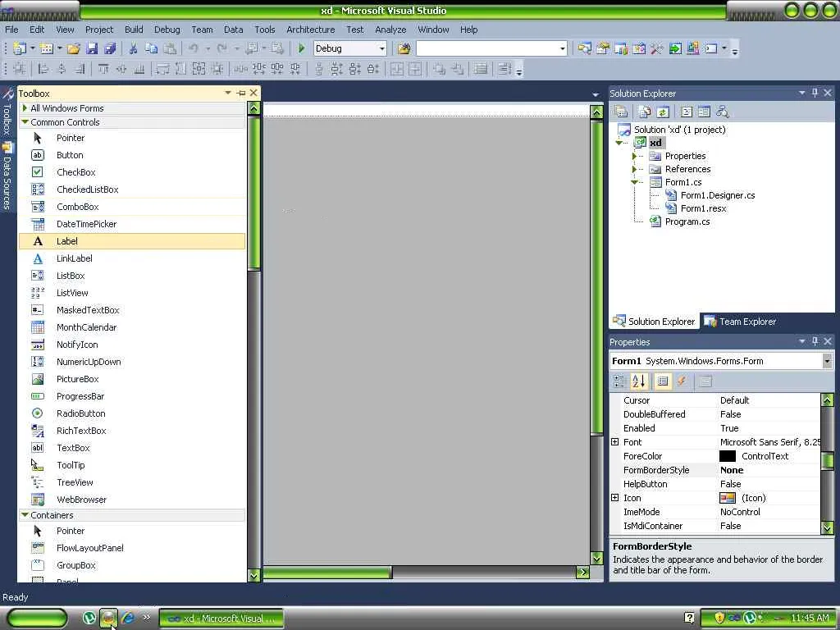Select Form1.Designer.cs in Solution Explorer
The width and height of the screenshot is (840, 630).
tap(717, 195)
